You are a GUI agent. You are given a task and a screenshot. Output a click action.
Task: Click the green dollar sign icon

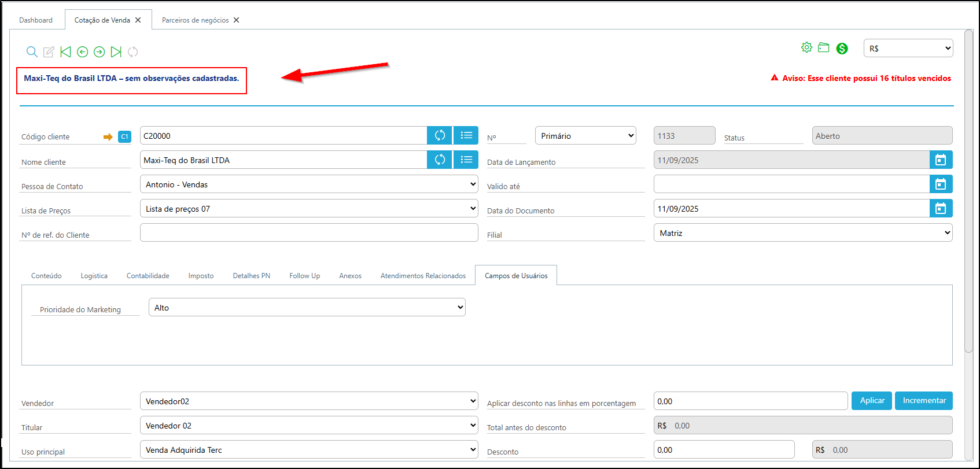click(842, 49)
